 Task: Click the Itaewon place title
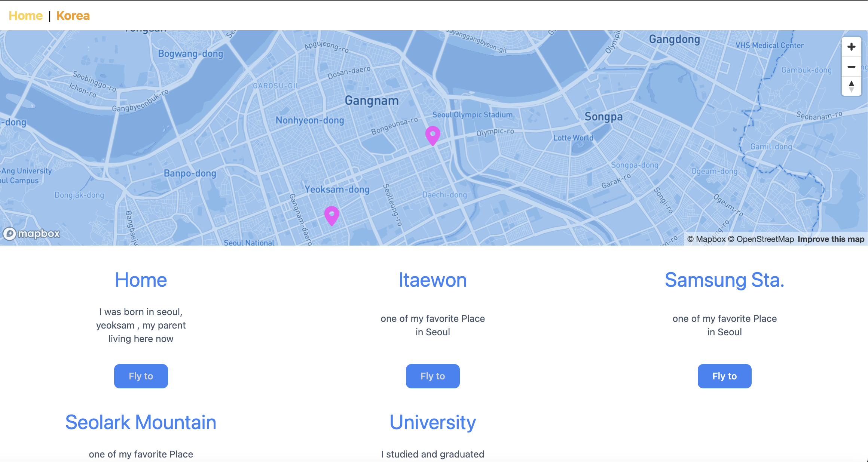(x=433, y=280)
